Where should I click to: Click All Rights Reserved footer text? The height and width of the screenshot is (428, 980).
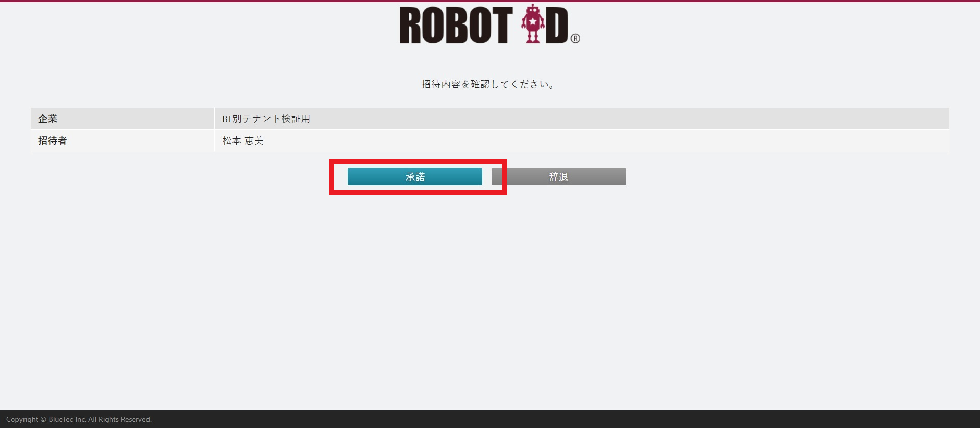[120, 419]
